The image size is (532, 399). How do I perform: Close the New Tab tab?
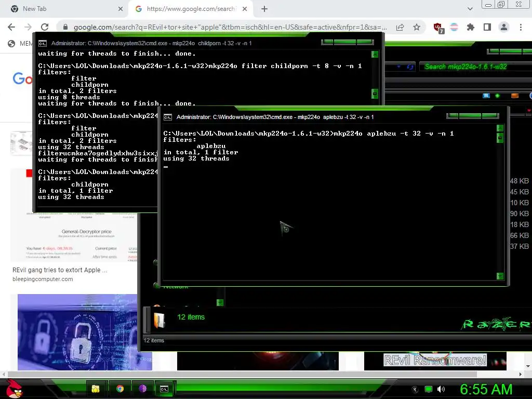[x=121, y=9]
